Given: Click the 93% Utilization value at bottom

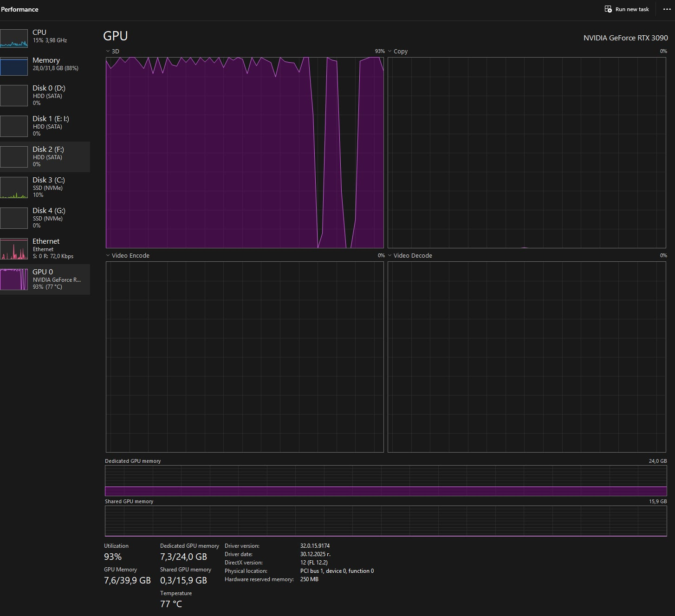Looking at the screenshot, I should (113, 557).
